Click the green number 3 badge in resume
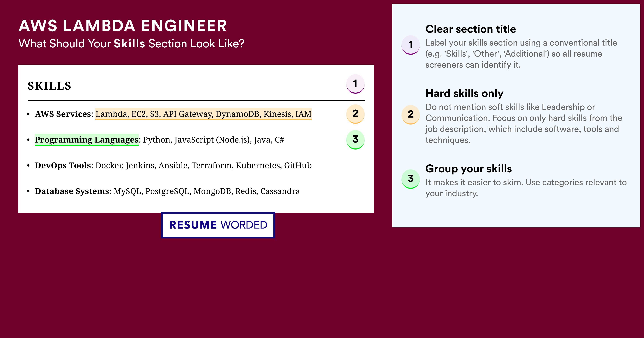The width and height of the screenshot is (644, 338). coord(355,140)
